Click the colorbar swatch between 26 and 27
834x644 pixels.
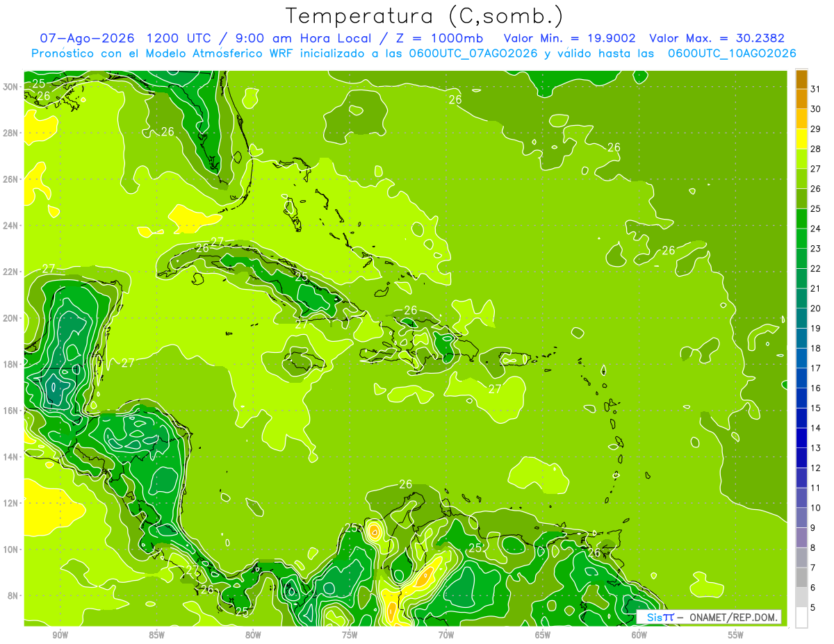801,180
